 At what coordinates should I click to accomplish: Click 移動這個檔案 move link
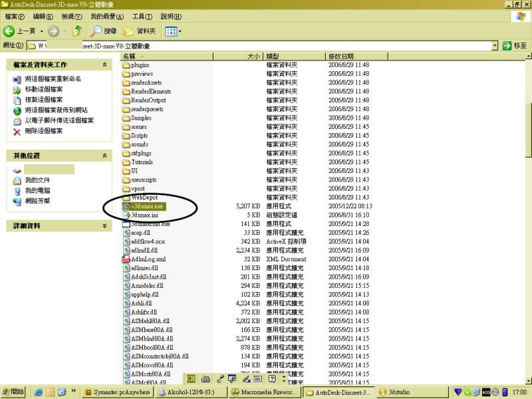pyautogui.click(x=43, y=89)
